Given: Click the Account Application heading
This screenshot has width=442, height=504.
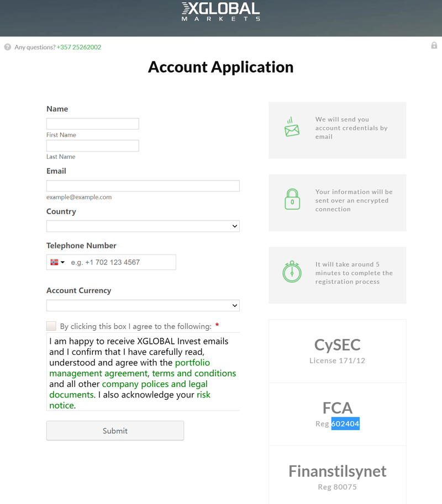Looking at the screenshot, I should pos(220,67).
